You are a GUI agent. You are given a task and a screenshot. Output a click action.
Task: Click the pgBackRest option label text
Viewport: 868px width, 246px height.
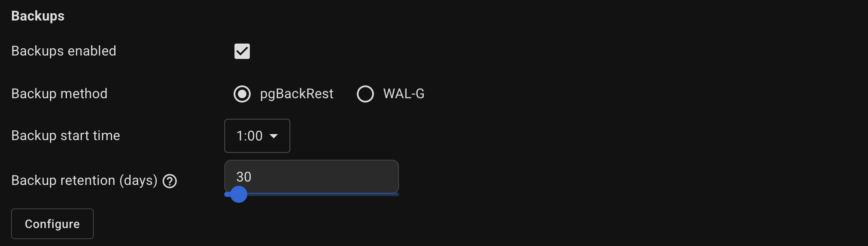coord(296,94)
